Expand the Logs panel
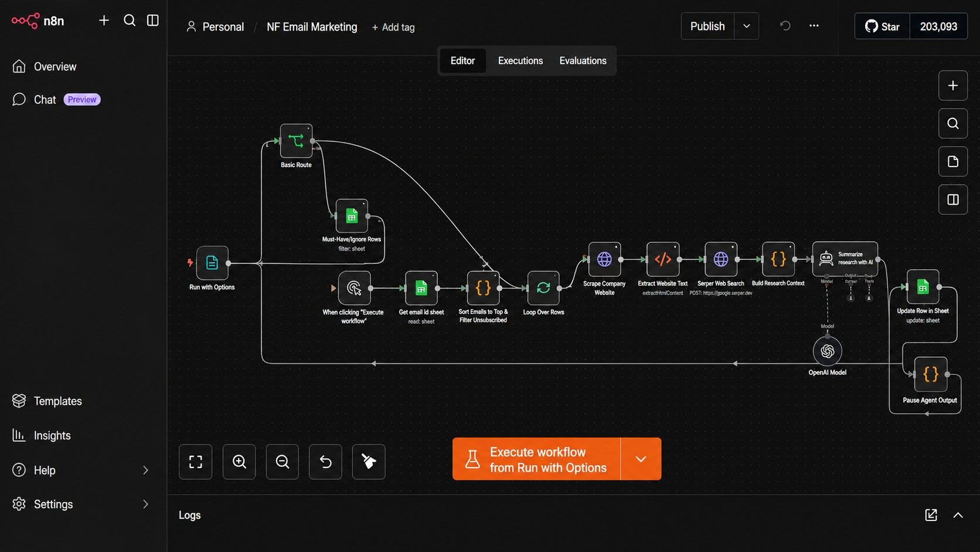The height and width of the screenshot is (552, 980). pyautogui.click(x=958, y=515)
